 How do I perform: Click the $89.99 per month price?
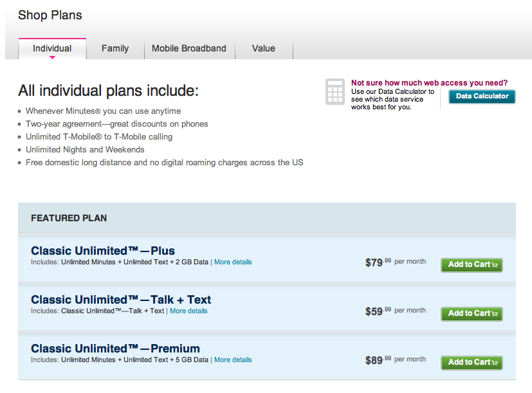click(395, 360)
